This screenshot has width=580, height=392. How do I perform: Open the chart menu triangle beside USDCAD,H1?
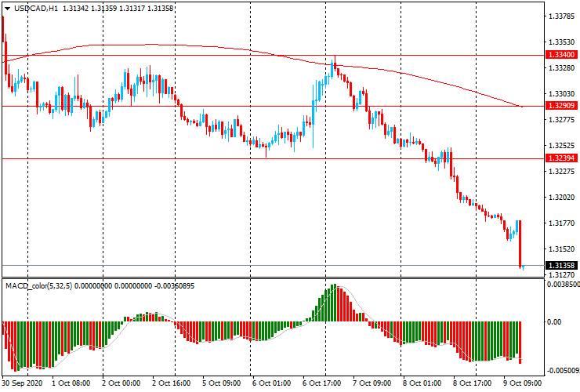pyautogui.click(x=7, y=8)
